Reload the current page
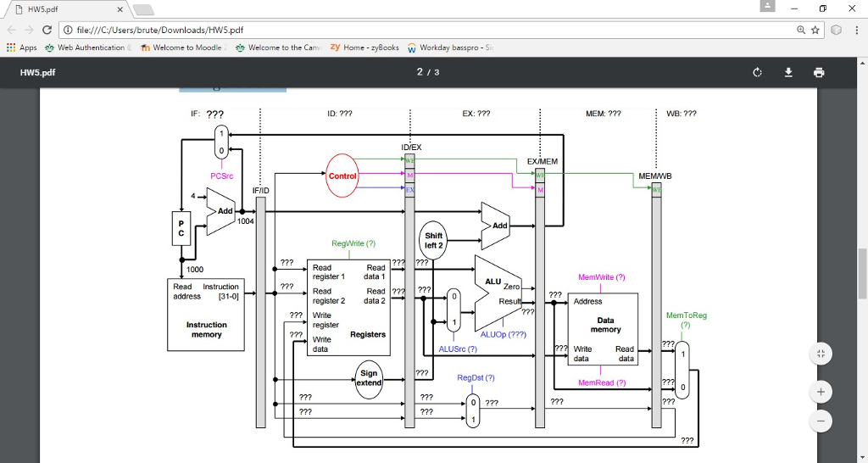This screenshot has width=868, height=463. coord(47,30)
